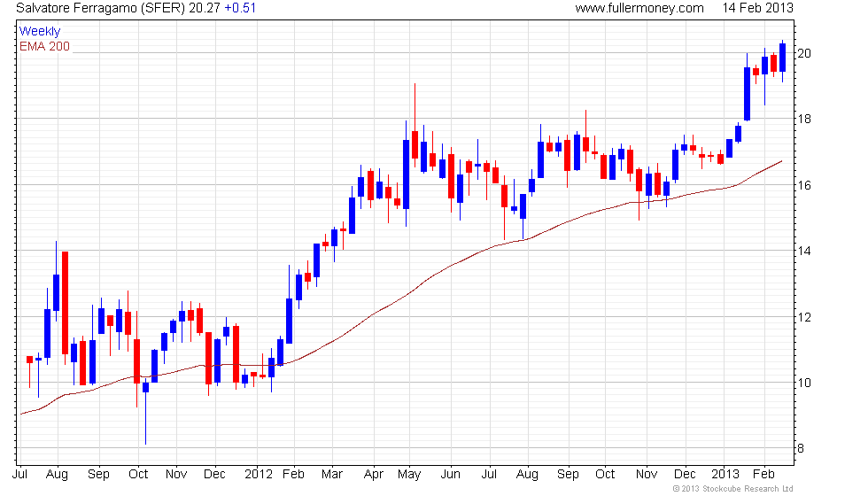Click the last blue candle at the chart's right edge
The image size is (868, 496).
783,58
